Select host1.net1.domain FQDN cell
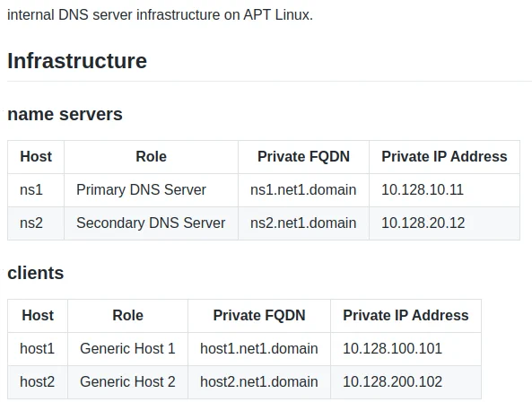Viewport: 532px width, 411px height. coord(259,349)
